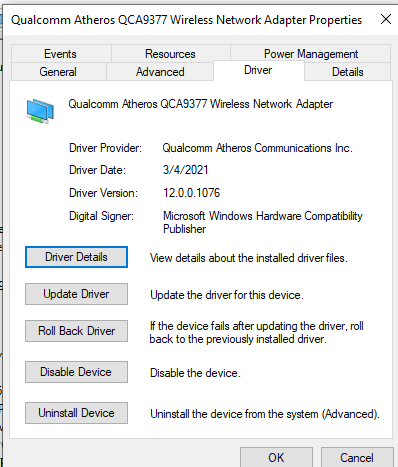Click the Driver Details button
Screen dimensions: 398x467
coord(76,257)
